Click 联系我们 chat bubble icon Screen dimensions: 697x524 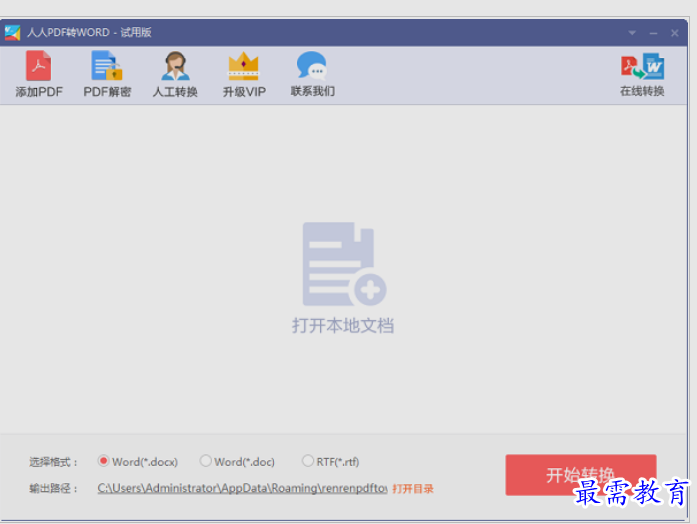pos(312,66)
